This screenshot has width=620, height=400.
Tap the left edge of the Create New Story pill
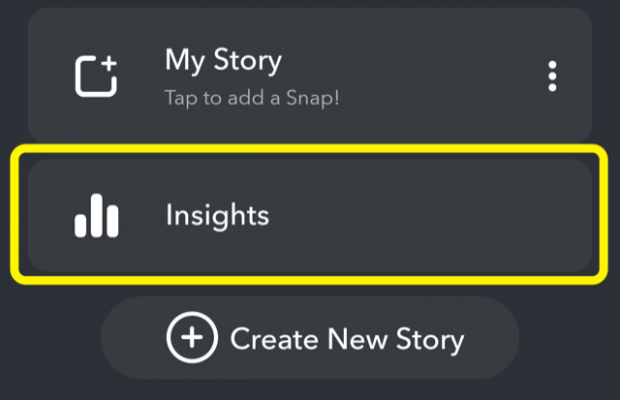click(127, 338)
